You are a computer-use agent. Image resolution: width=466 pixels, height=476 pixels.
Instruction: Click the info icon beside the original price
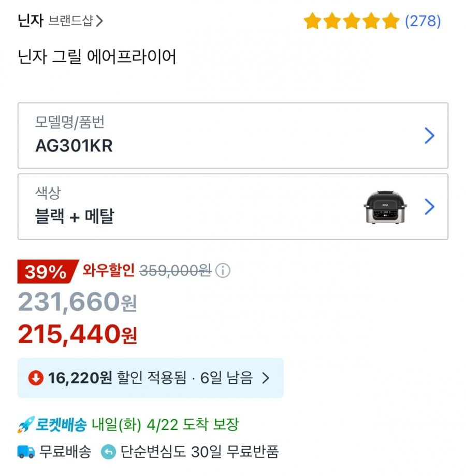(x=223, y=271)
